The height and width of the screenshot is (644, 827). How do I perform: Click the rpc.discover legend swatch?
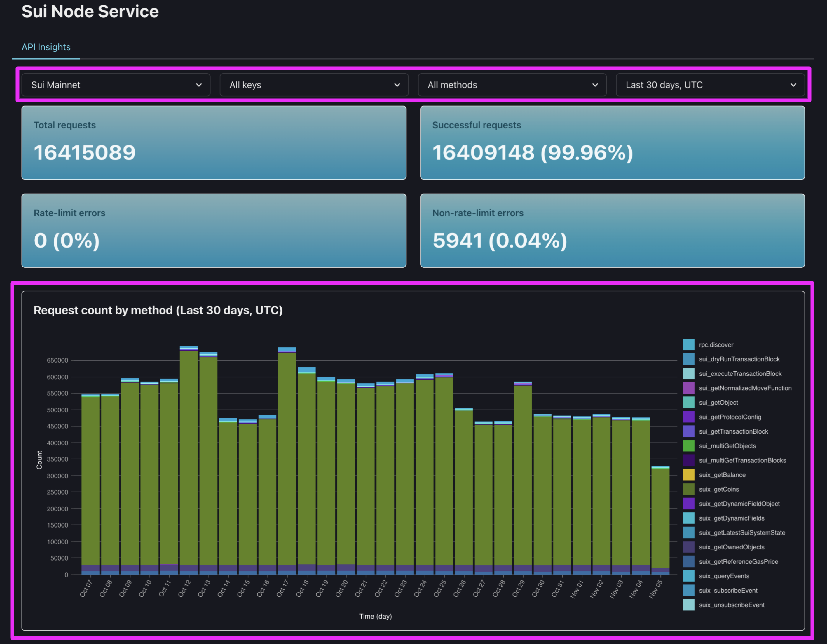pyautogui.click(x=688, y=345)
